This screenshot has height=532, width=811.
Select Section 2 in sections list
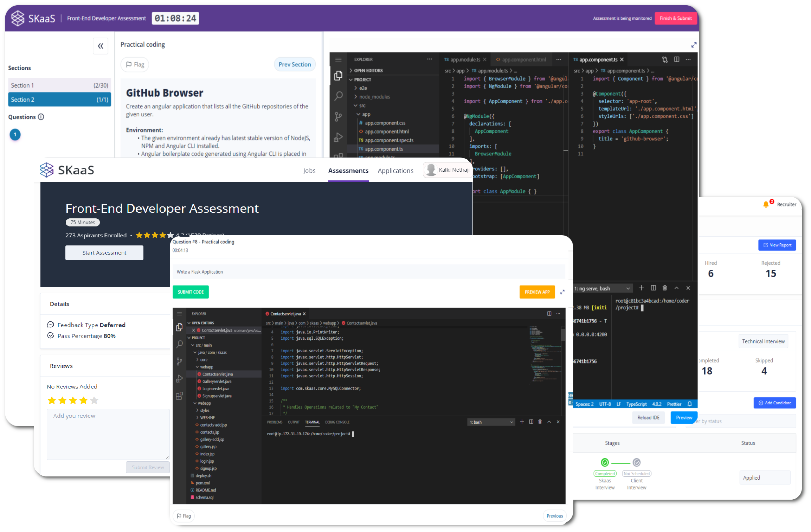click(x=59, y=100)
